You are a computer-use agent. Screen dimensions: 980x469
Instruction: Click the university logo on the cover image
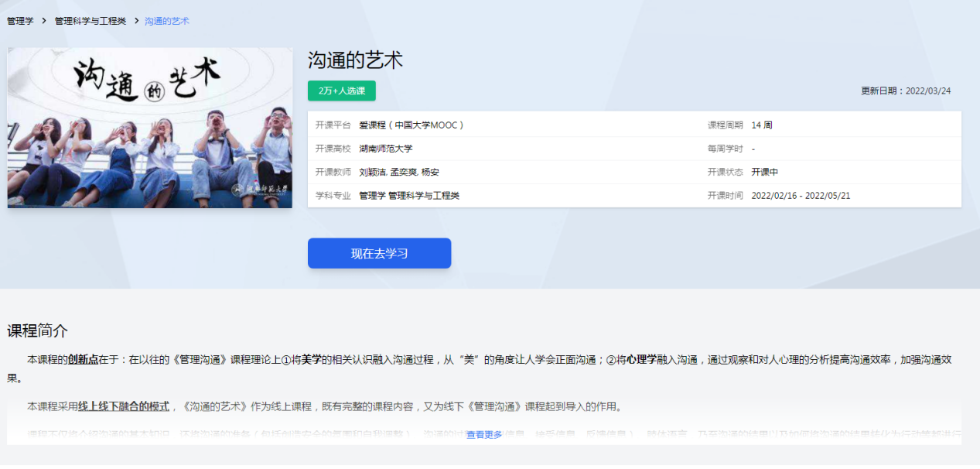pyautogui.click(x=261, y=190)
